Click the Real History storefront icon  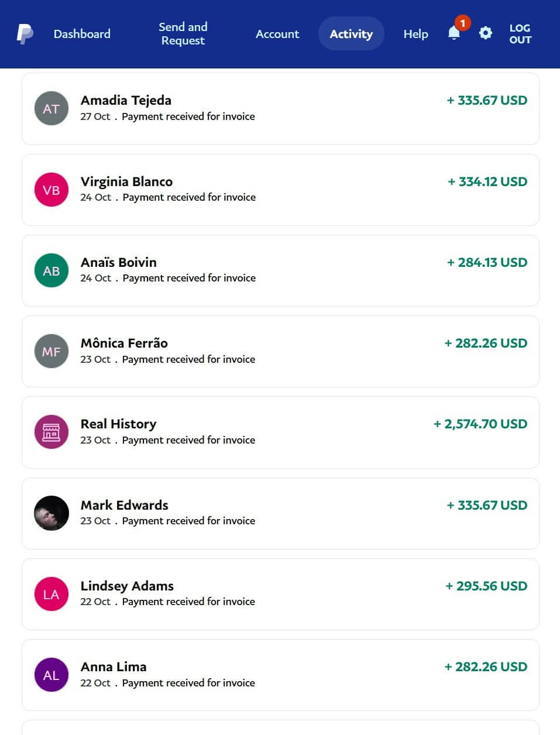pyautogui.click(x=51, y=432)
